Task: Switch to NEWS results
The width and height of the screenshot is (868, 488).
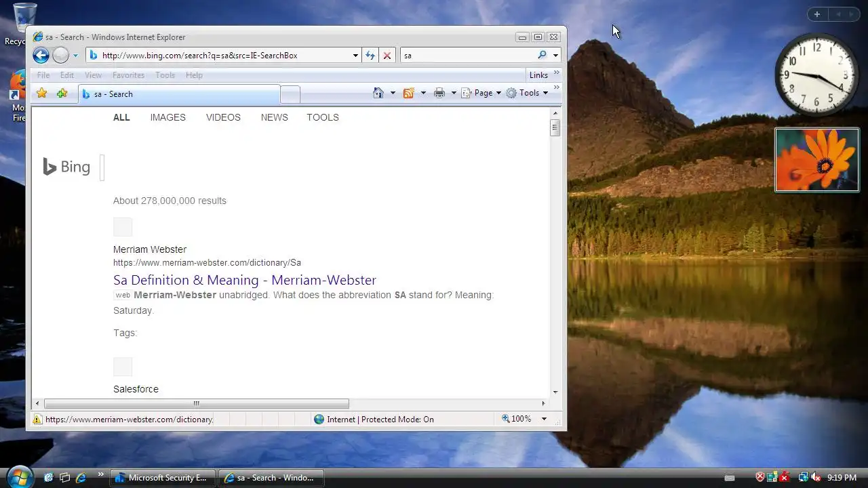Action: [x=274, y=117]
